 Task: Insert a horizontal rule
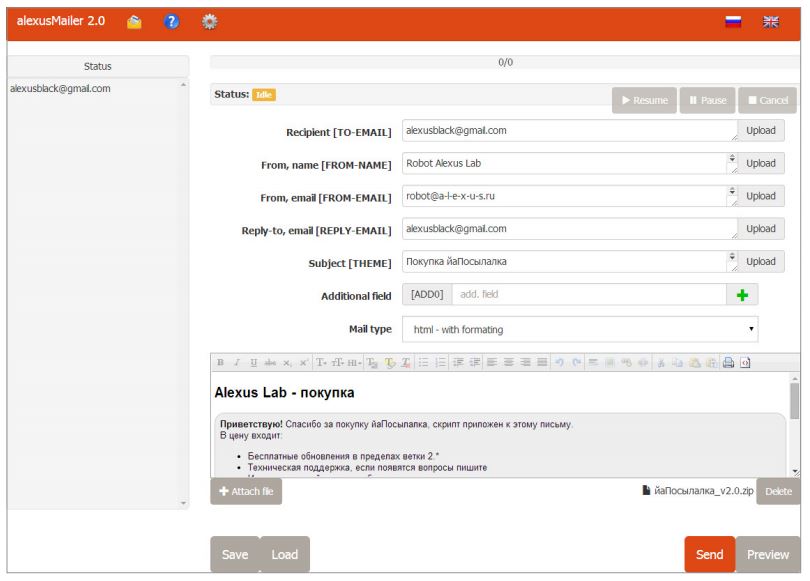click(594, 363)
